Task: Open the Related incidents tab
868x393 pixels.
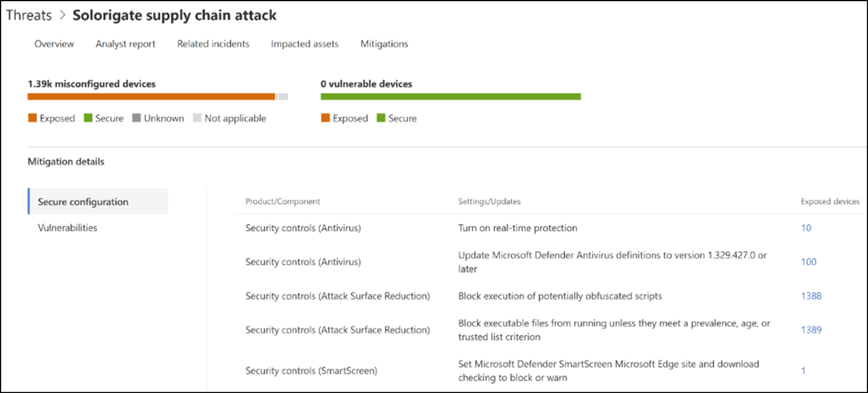Action: point(212,43)
